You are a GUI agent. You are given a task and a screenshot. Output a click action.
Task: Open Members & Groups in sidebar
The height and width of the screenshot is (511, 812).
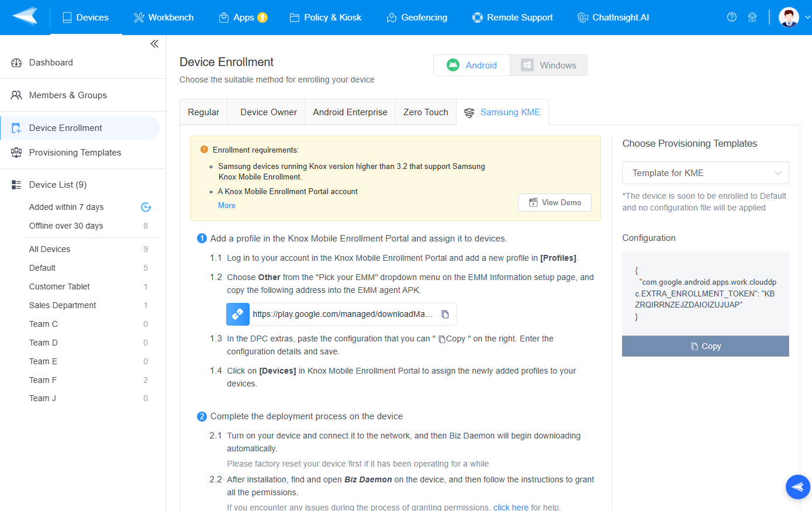(68, 95)
